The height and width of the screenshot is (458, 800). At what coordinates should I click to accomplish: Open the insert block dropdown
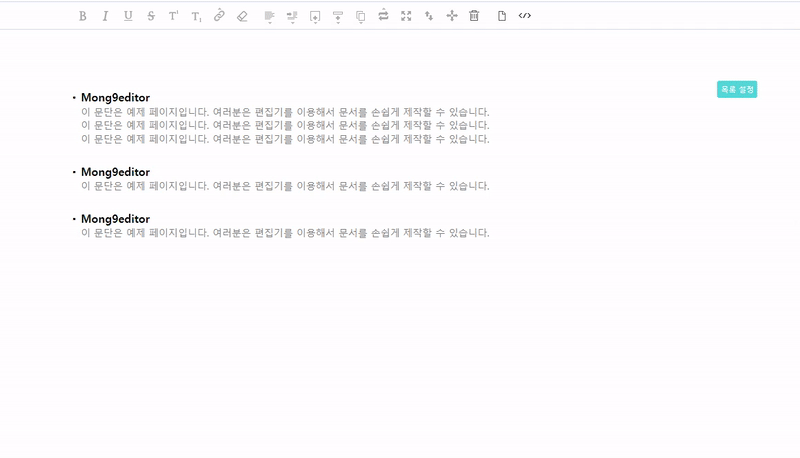coord(315,16)
